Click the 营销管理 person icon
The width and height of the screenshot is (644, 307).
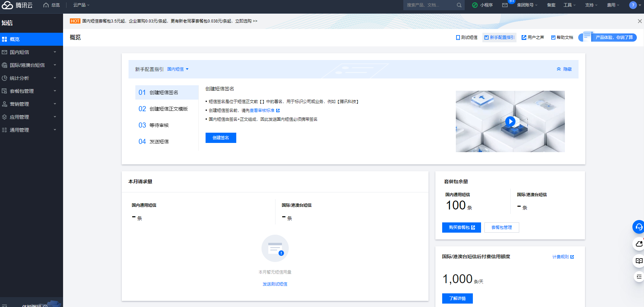click(4, 104)
